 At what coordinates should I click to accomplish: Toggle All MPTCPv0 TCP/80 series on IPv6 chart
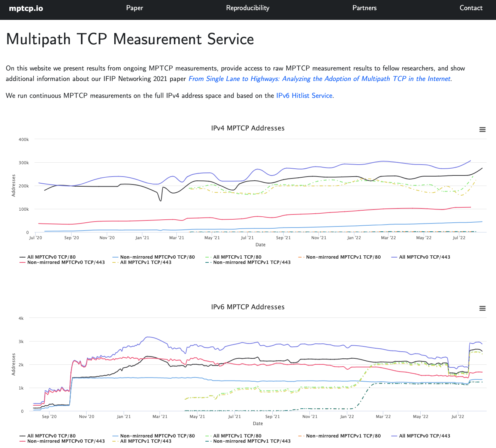coord(51,436)
